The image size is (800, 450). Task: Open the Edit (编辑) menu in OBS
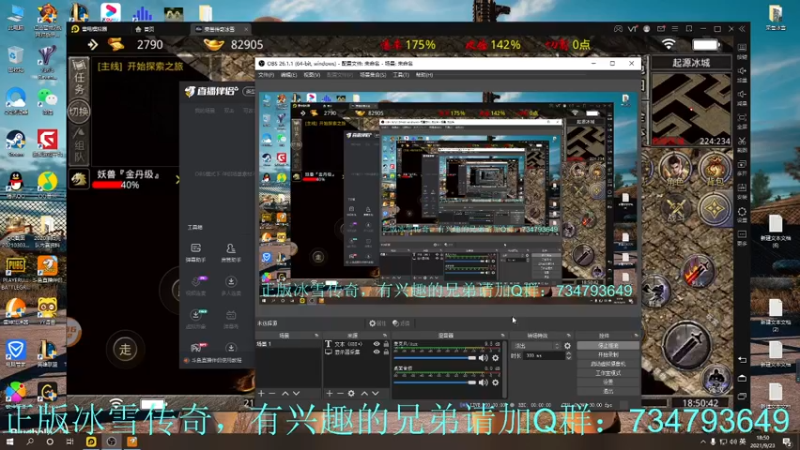point(289,75)
